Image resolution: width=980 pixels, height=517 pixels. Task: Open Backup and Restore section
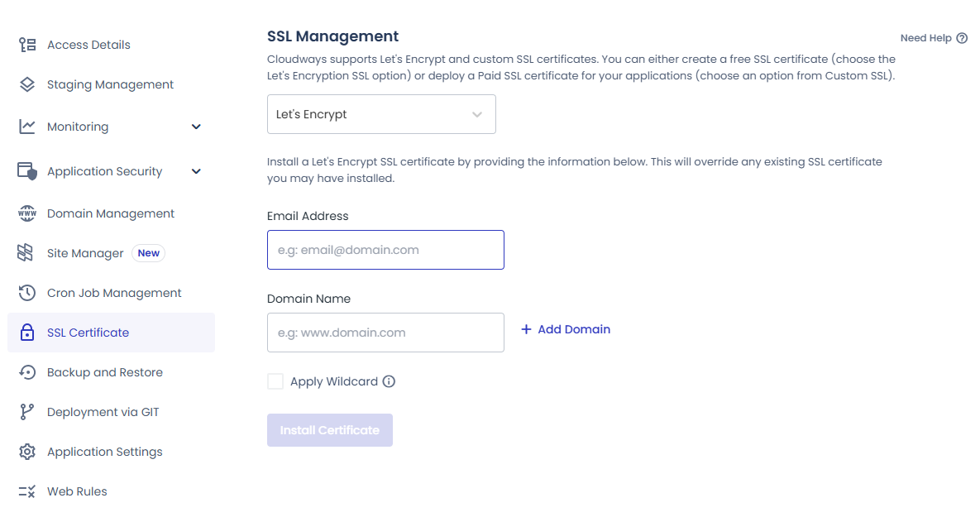coord(104,372)
